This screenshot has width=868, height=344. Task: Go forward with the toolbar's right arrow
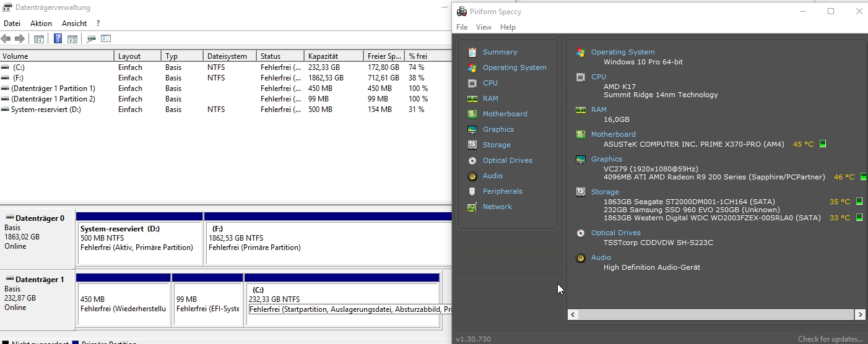pyautogui.click(x=20, y=38)
